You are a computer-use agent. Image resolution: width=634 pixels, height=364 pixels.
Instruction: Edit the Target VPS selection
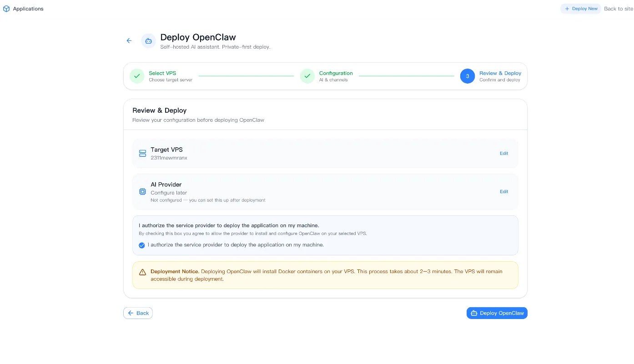point(504,153)
